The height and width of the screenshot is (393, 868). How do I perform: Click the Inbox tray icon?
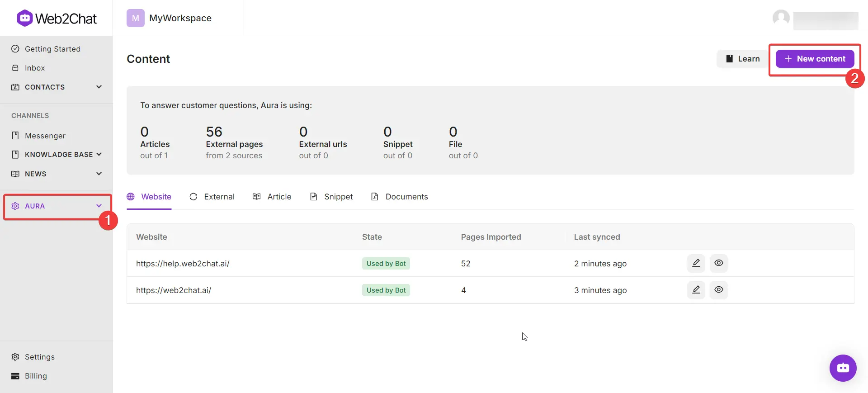tap(15, 68)
